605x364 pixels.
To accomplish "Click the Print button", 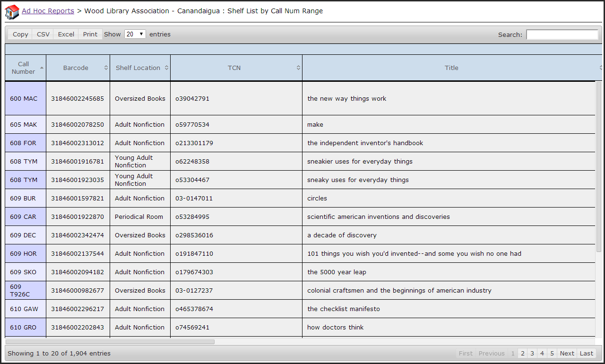I will point(90,34).
